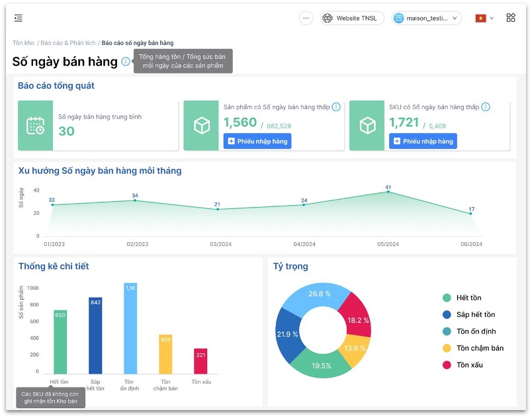This screenshot has width=532, height=418.
Task: Open the three-dots more options button
Action: point(306,19)
